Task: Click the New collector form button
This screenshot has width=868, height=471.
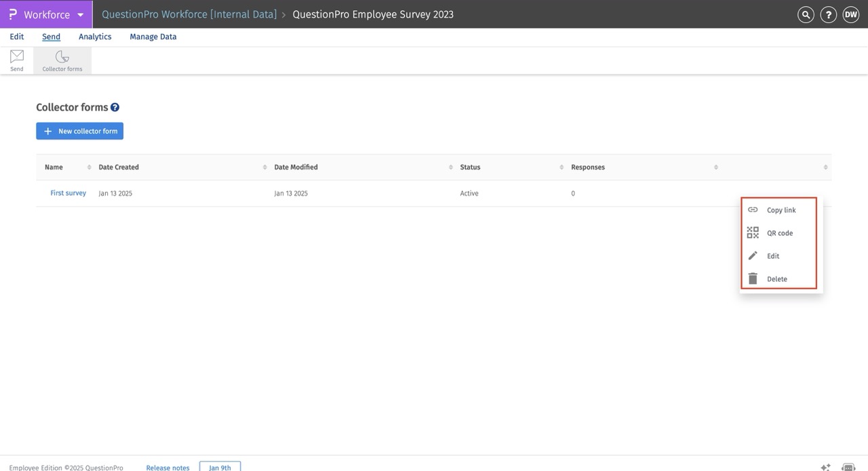Action: [x=80, y=131]
